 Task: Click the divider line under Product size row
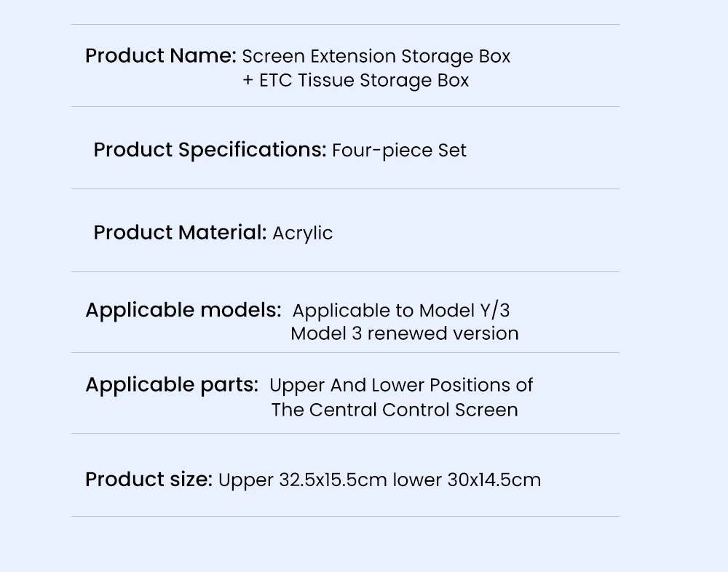(x=345, y=517)
